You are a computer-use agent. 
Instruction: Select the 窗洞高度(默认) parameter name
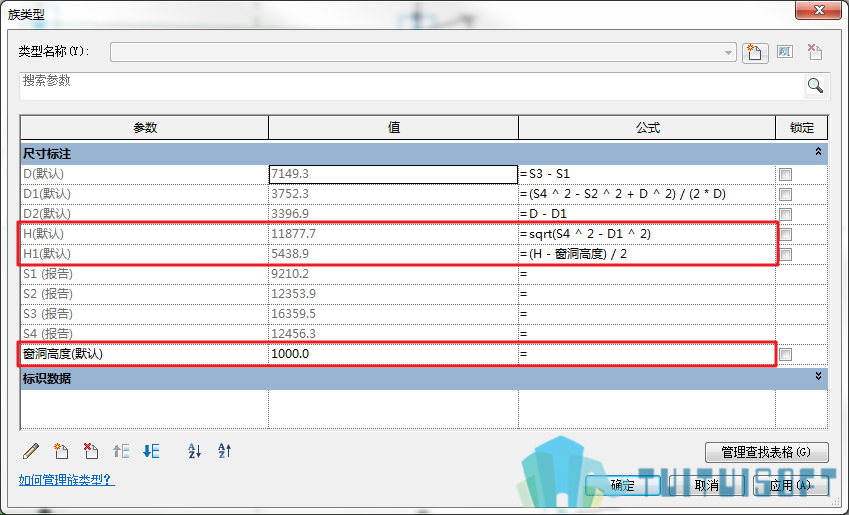pos(63,354)
